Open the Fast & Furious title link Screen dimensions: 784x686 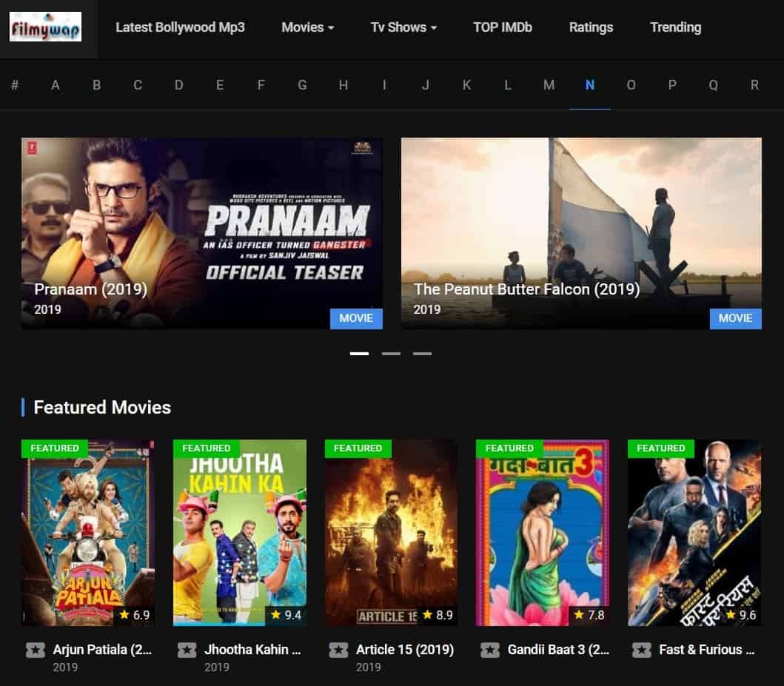tap(707, 650)
